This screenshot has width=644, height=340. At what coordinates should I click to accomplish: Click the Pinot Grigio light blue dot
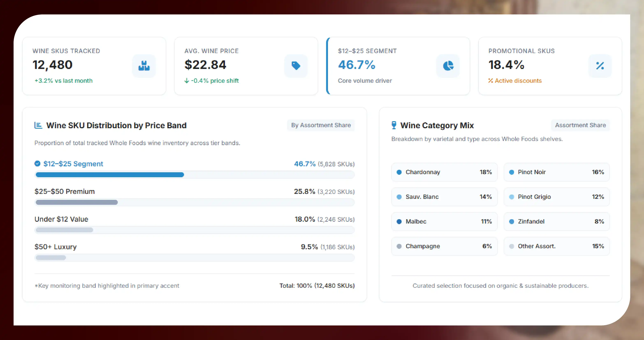(512, 197)
